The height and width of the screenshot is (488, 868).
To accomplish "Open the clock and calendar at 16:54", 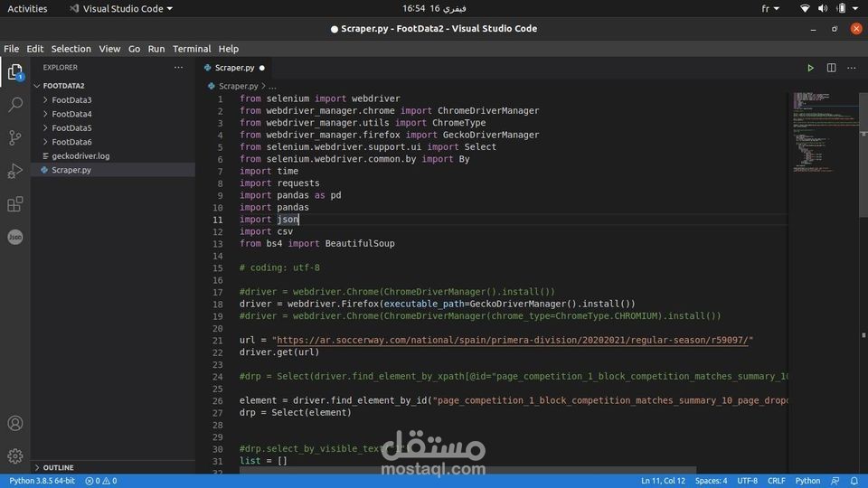I will 434,8.
